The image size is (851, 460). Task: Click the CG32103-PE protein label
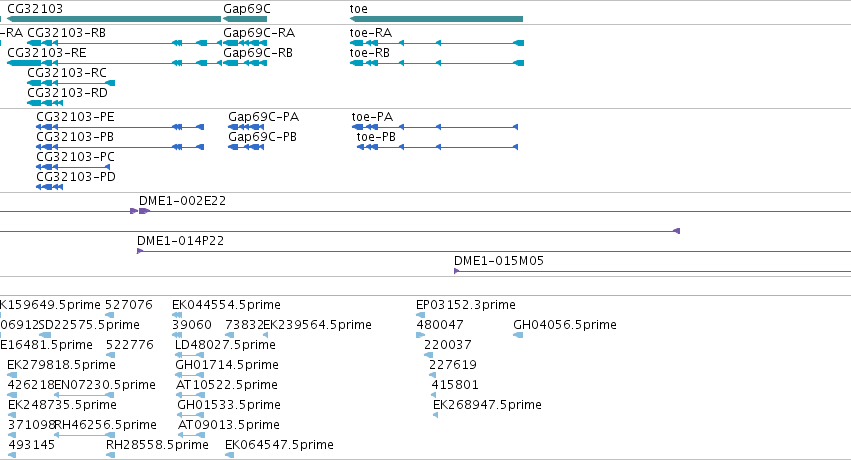[x=75, y=117]
